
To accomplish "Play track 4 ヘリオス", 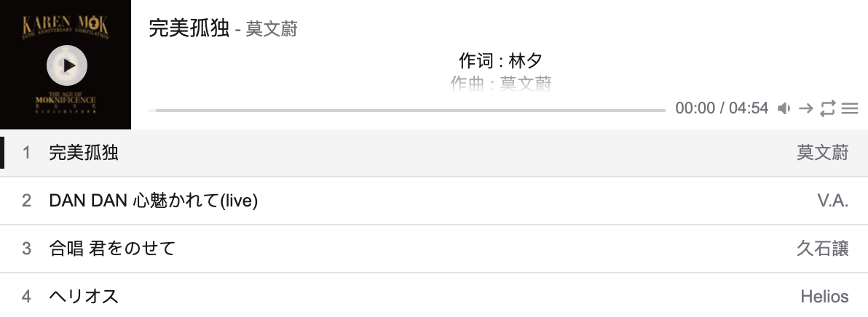I will (x=434, y=295).
